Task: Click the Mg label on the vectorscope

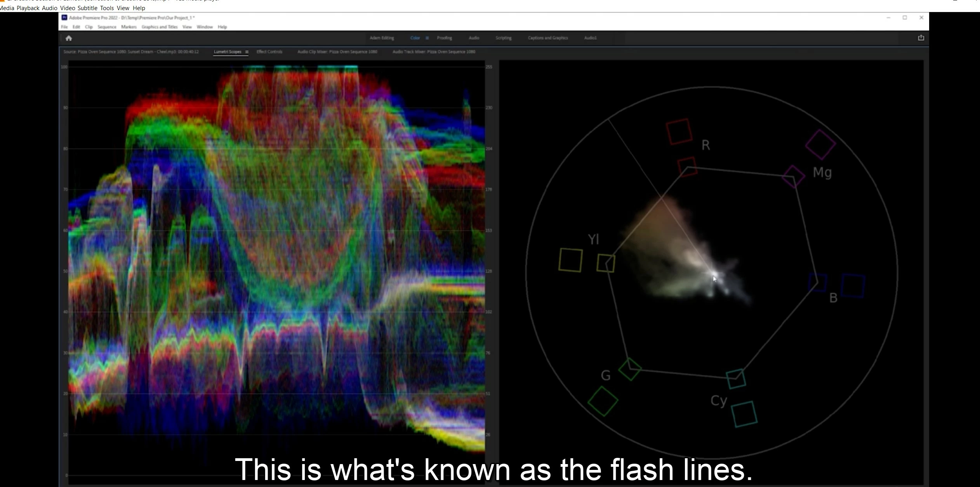Action: [822, 172]
